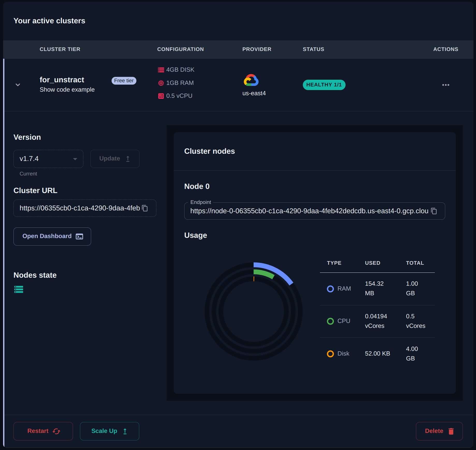The image size is (476, 450).
Task: Click the 1GB RAM chip icon
Action: coord(161,83)
